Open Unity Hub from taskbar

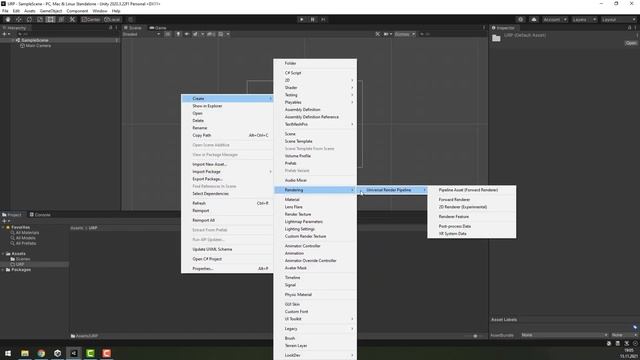click(58, 353)
